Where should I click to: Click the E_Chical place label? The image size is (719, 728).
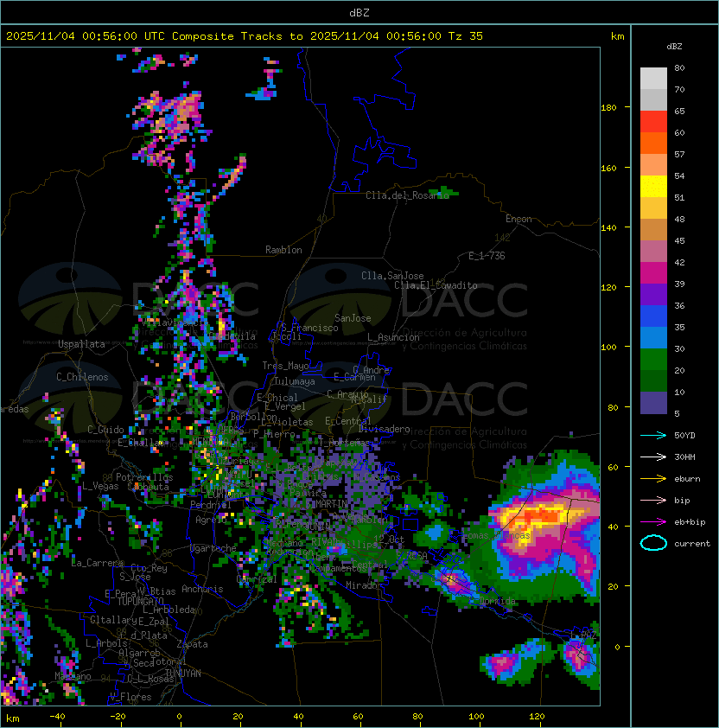coord(277,398)
